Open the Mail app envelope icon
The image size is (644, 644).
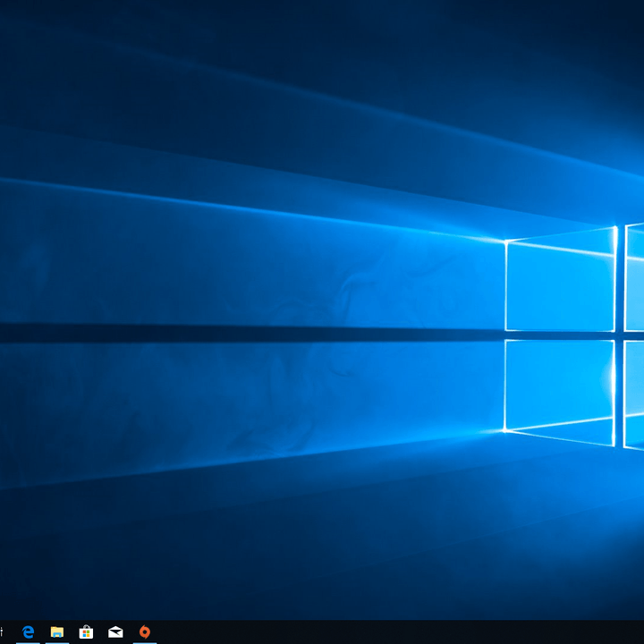[115, 632]
